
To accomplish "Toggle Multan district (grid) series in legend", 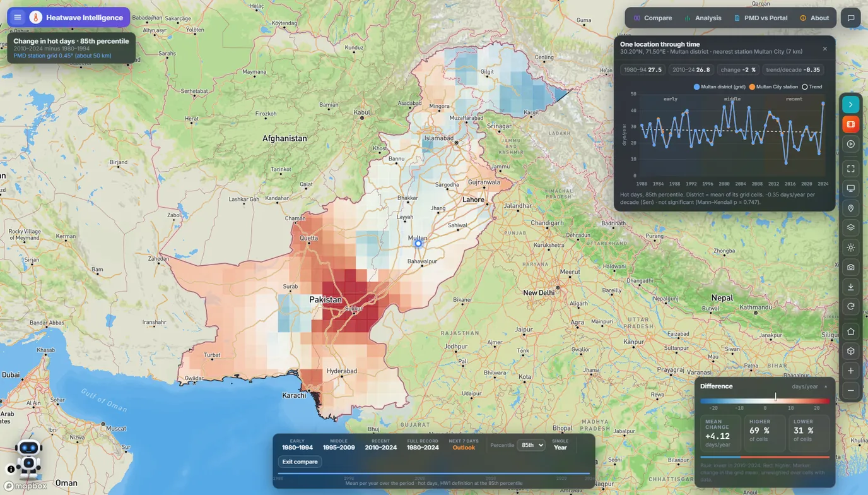I will (x=719, y=86).
